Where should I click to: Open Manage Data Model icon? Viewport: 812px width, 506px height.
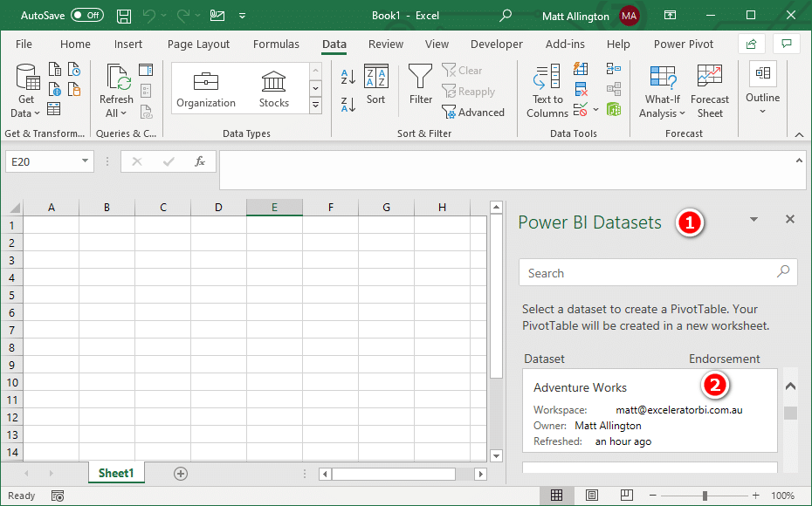(x=614, y=109)
